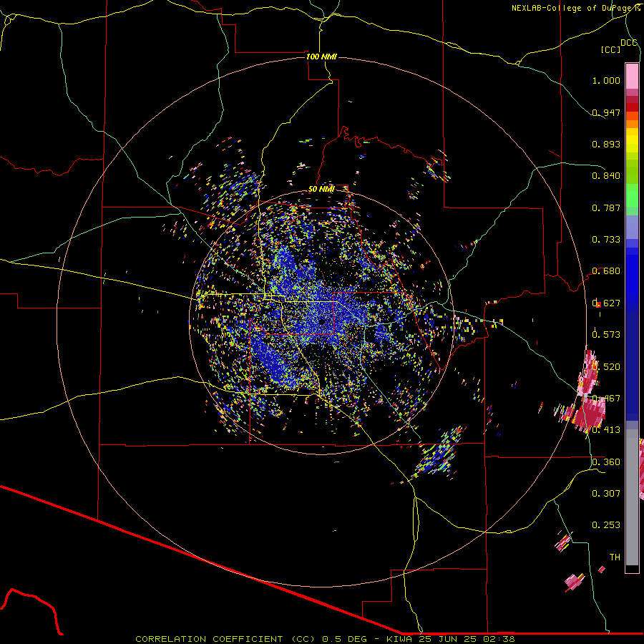
Task: Click the 100 NMI range ring label
Action: (x=321, y=57)
